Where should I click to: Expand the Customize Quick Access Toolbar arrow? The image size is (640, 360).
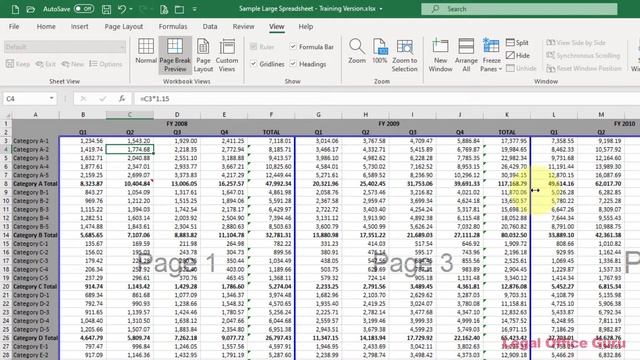click(195, 9)
